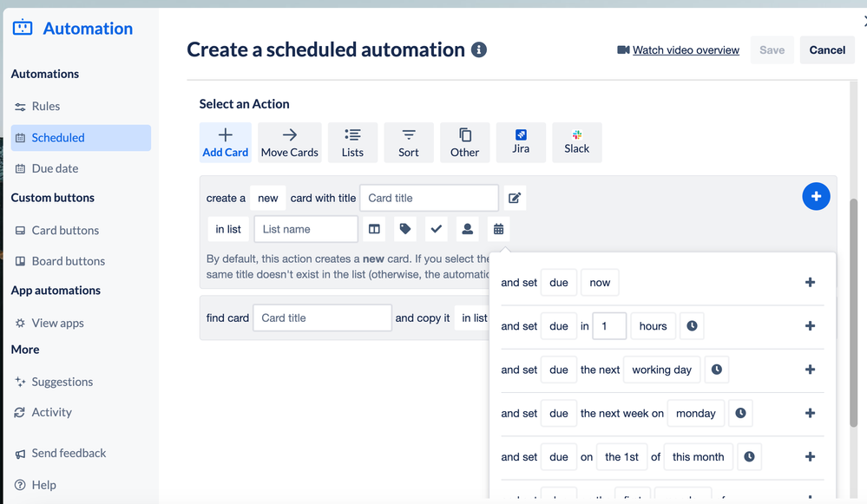Click the edit card description icon
The width and height of the screenshot is (867, 504).
pyautogui.click(x=515, y=198)
